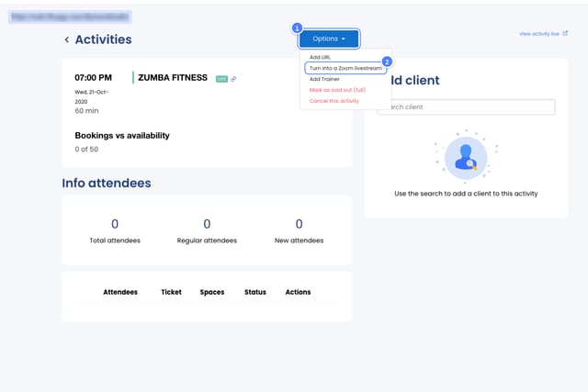588x392 pixels.
Task: Click the Spaces column header
Action: click(x=212, y=292)
